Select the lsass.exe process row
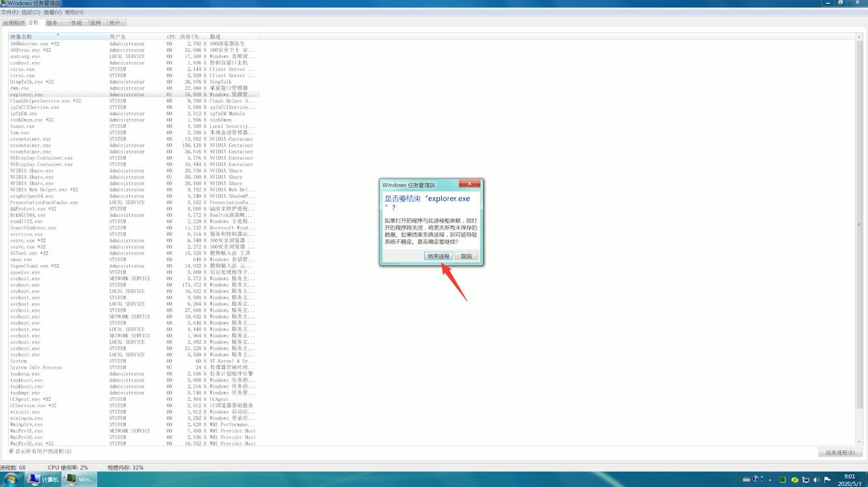The image size is (868, 487). click(x=134, y=126)
